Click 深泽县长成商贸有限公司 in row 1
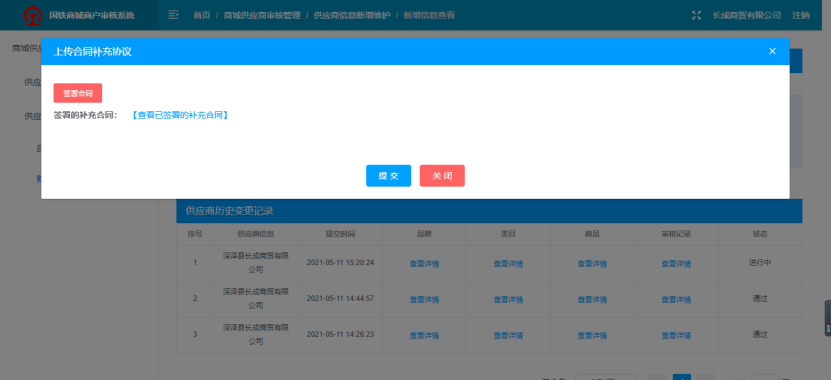 [x=255, y=263]
